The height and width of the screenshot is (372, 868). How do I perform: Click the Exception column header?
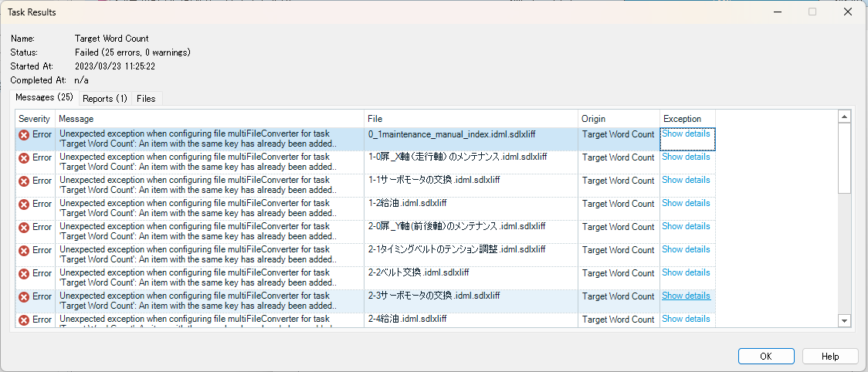coord(687,119)
